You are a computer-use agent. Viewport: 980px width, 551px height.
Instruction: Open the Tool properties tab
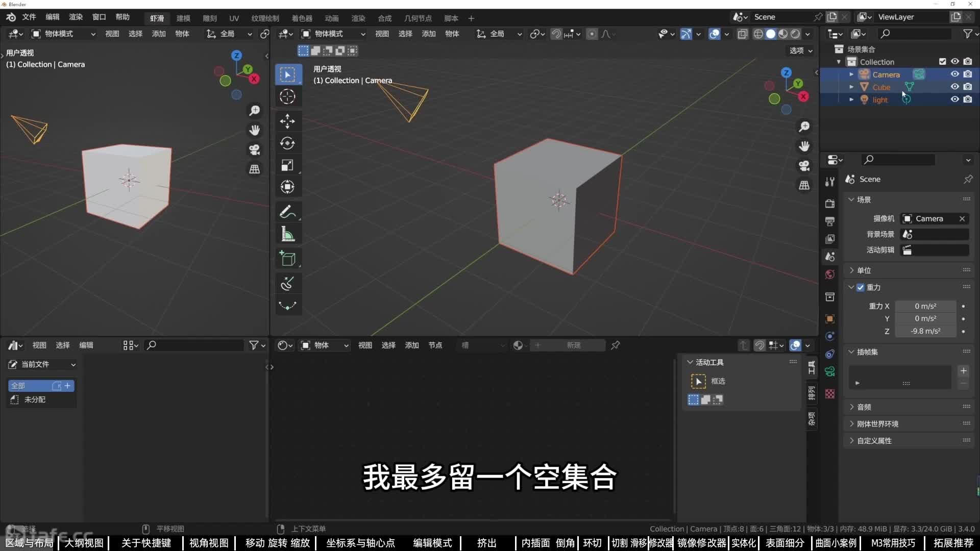830,181
